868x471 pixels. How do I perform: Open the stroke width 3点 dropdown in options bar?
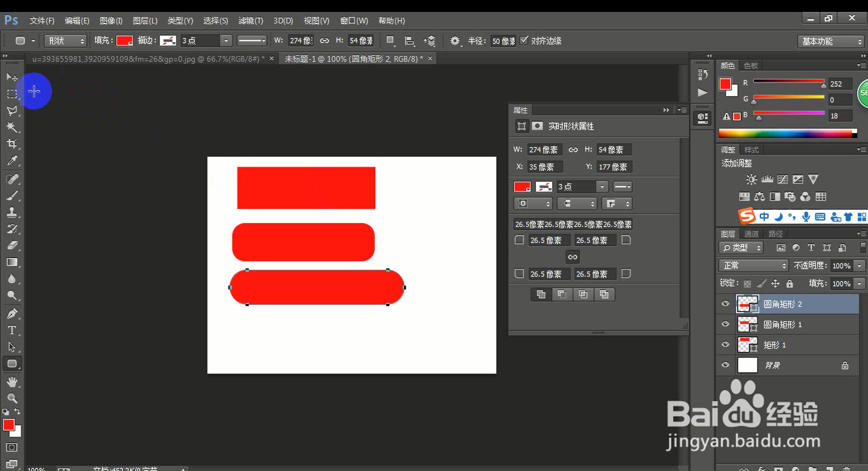[226, 41]
